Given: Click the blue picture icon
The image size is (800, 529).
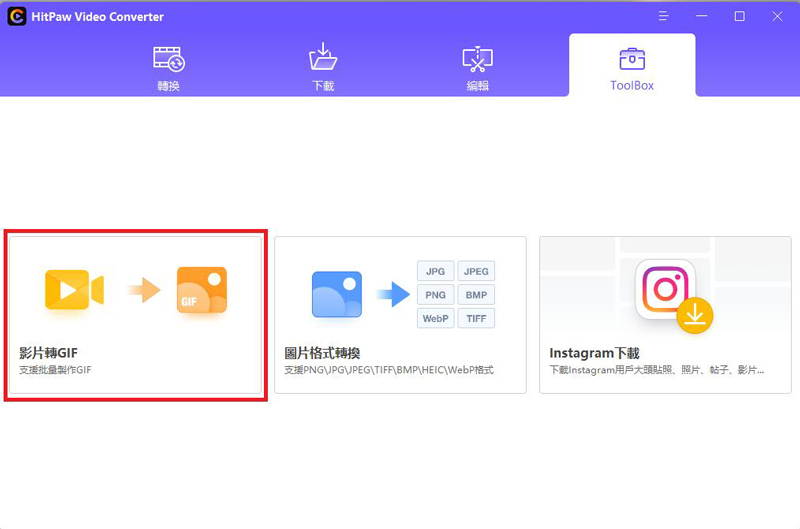Looking at the screenshot, I should [x=337, y=294].
